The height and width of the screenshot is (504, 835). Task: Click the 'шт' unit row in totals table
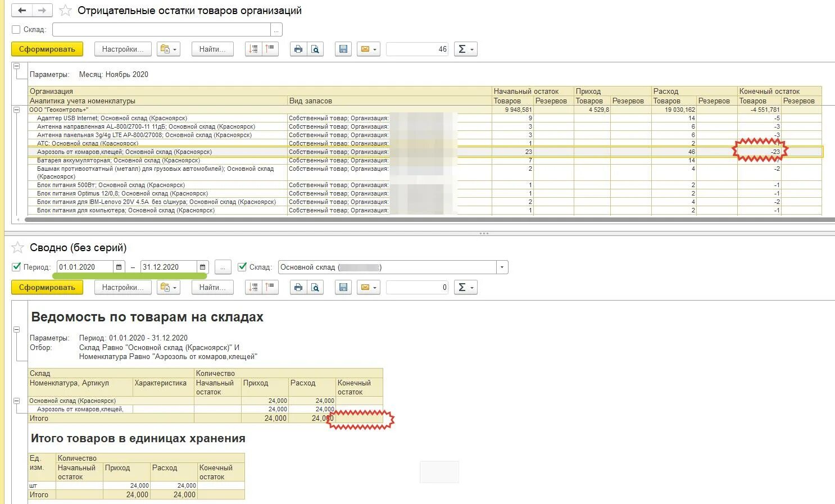point(137,485)
